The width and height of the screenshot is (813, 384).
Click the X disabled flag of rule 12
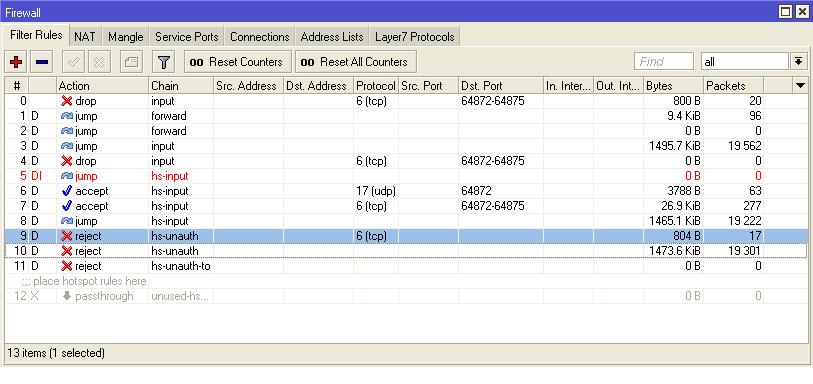coord(35,296)
